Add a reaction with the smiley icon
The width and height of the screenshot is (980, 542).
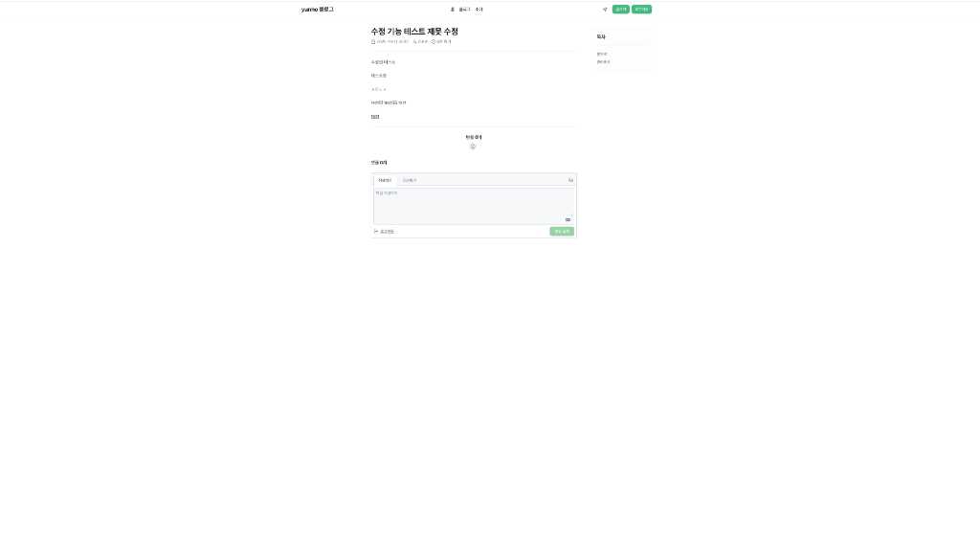click(x=473, y=147)
